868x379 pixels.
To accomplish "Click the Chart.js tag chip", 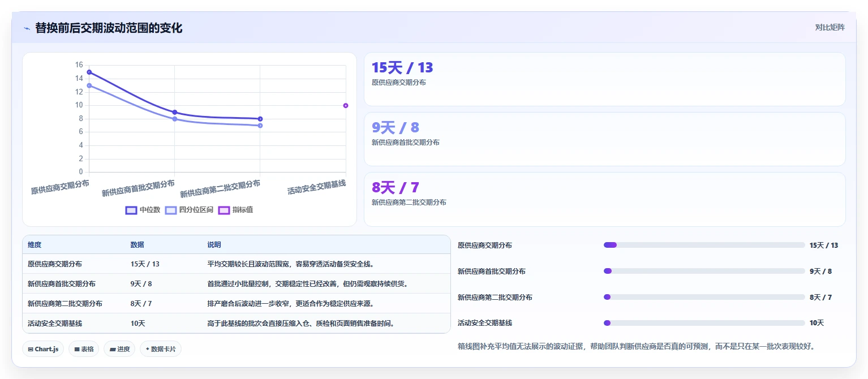I will [43, 349].
